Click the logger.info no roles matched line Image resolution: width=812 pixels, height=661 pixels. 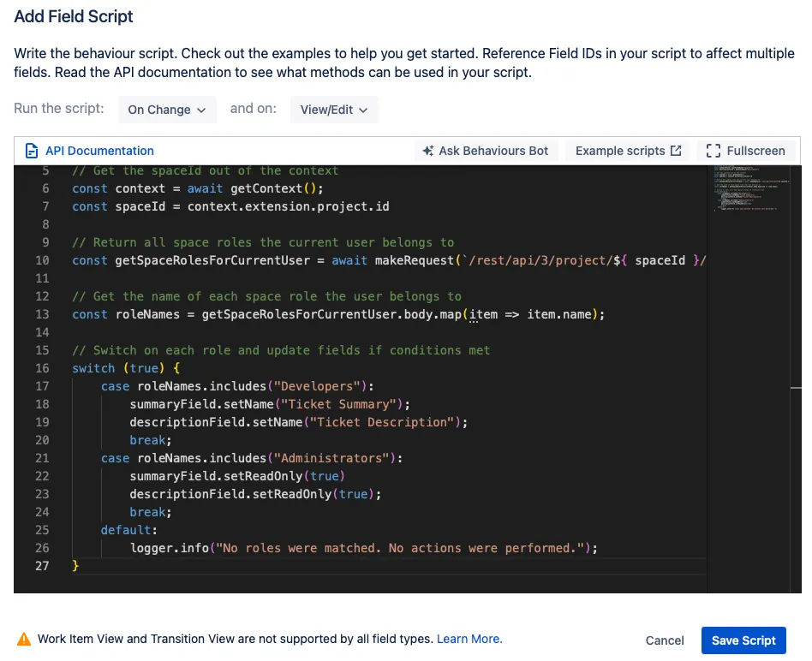point(363,548)
